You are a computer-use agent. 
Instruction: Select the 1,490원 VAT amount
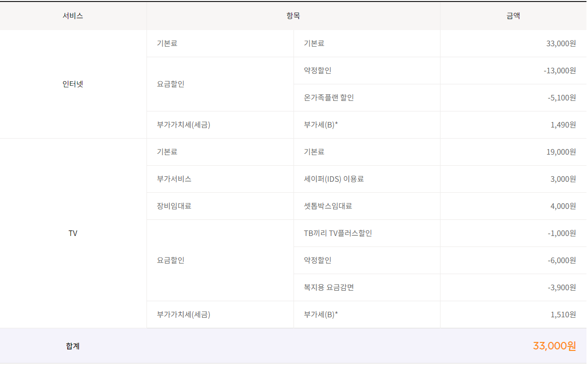pyautogui.click(x=563, y=125)
